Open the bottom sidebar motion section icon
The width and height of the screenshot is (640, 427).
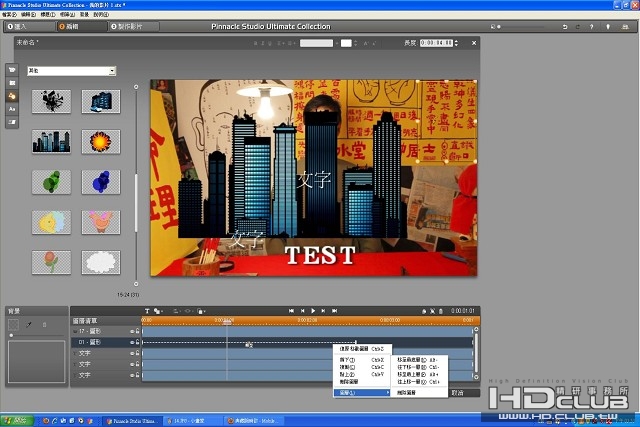tap(12, 122)
